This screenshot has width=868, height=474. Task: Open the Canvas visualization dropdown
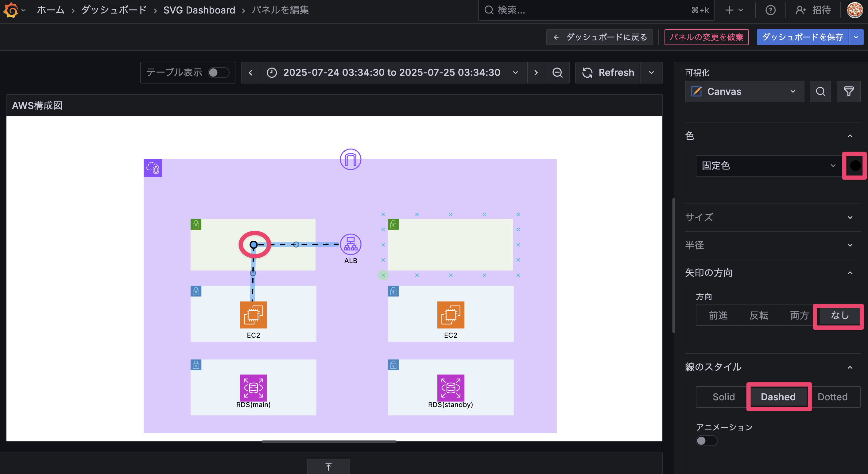(744, 91)
